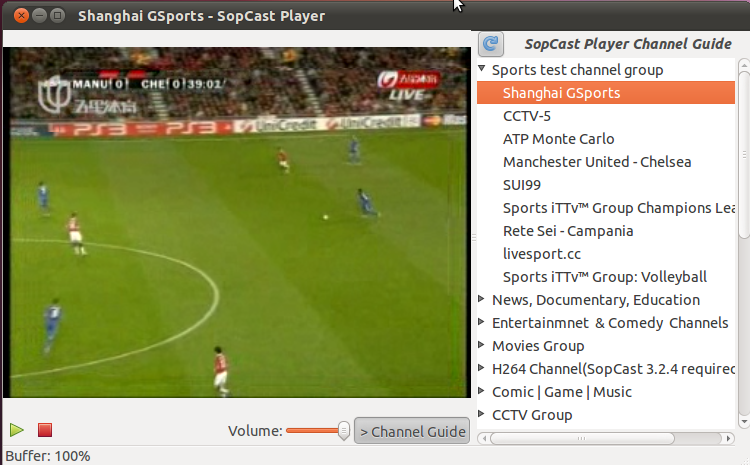750x465 pixels.
Task: Collapse the Sports test channel group
Action: (482, 68)
